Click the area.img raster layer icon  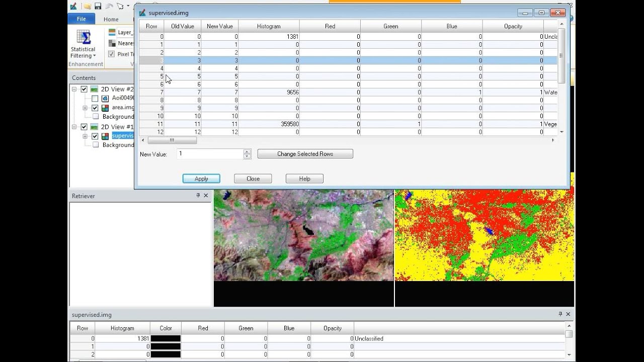pyautogui.click(x=105, y=108)
